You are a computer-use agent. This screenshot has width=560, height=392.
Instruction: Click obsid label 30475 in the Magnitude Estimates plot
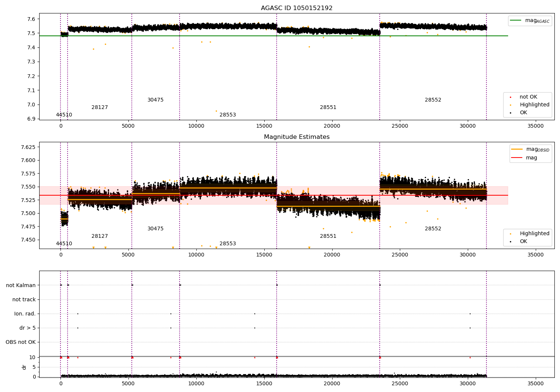pos(156,229)
